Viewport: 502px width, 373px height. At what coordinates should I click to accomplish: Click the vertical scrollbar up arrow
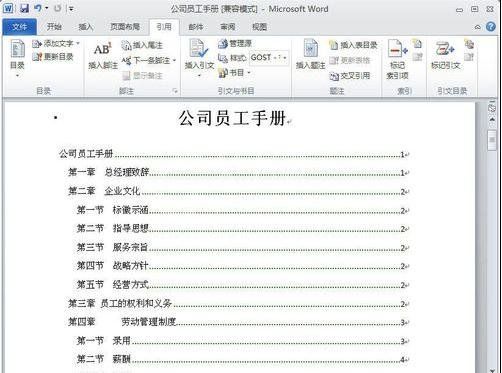[492, 119]
